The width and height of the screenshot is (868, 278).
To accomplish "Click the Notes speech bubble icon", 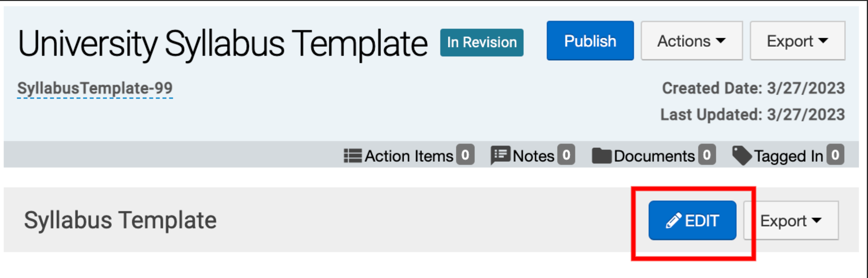I will (500, 155).
